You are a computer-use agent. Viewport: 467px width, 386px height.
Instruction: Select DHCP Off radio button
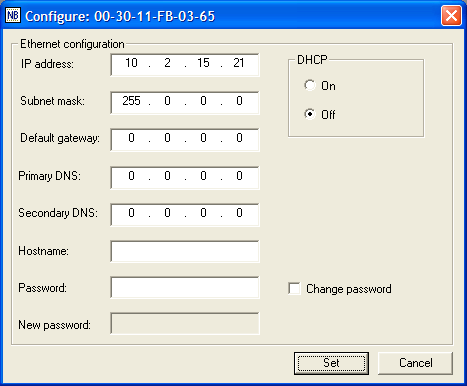(x=310, y=114)
